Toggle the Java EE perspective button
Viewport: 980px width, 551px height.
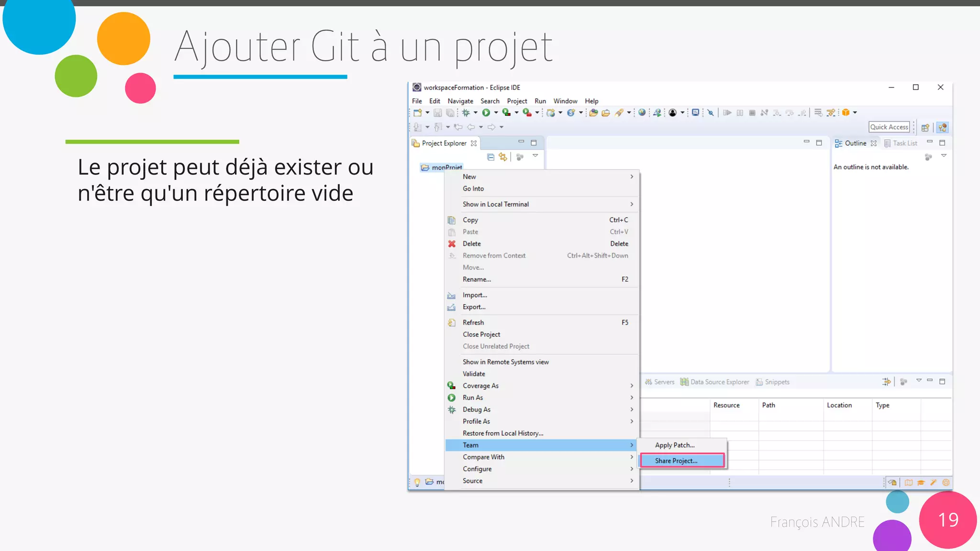(942, 128)
